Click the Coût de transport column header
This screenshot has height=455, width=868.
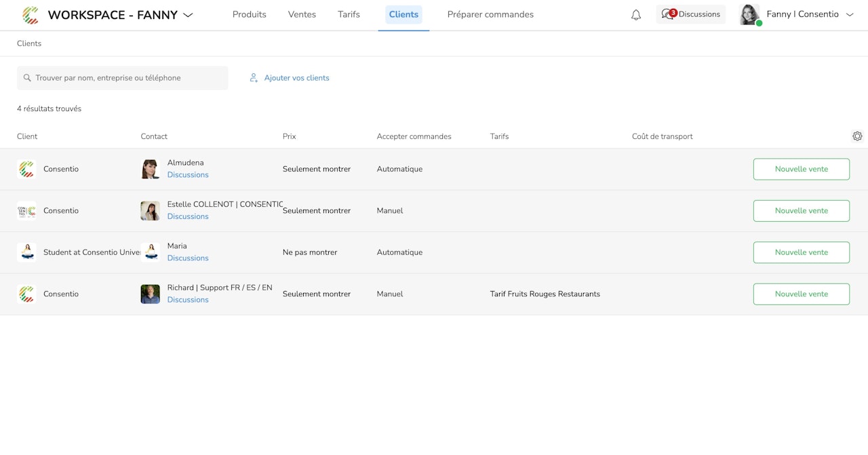coord(663,136)
